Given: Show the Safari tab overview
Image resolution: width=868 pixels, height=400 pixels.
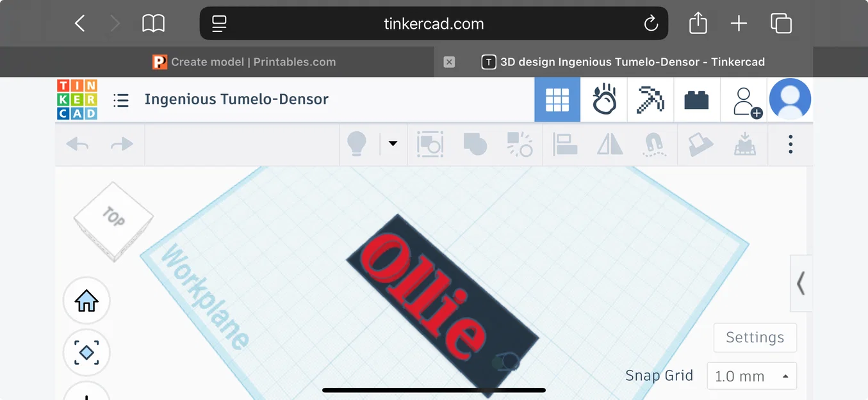Looking at the screenshot, I should tap(781, 24).
